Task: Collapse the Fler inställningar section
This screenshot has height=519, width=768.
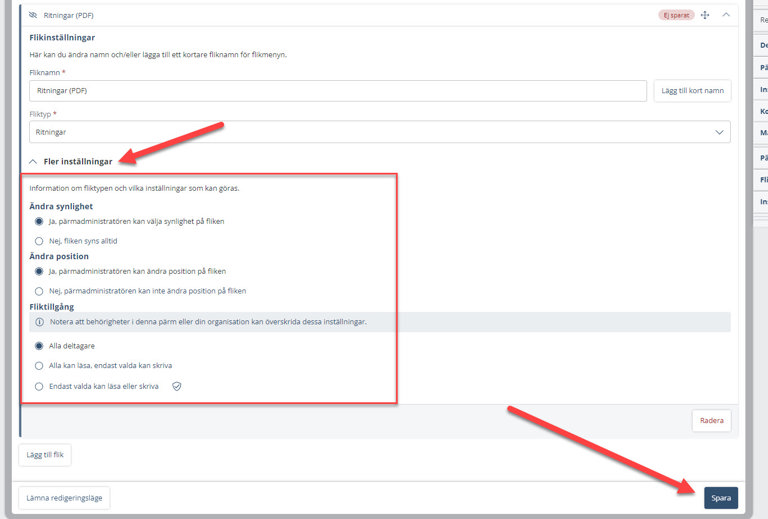Action: tap(34, 161)
